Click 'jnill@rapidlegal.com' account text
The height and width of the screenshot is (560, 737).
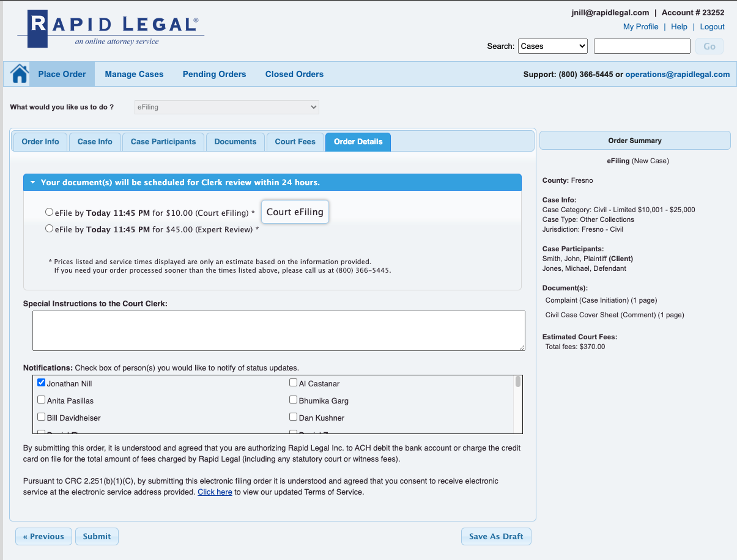click(x=610, y=12)
